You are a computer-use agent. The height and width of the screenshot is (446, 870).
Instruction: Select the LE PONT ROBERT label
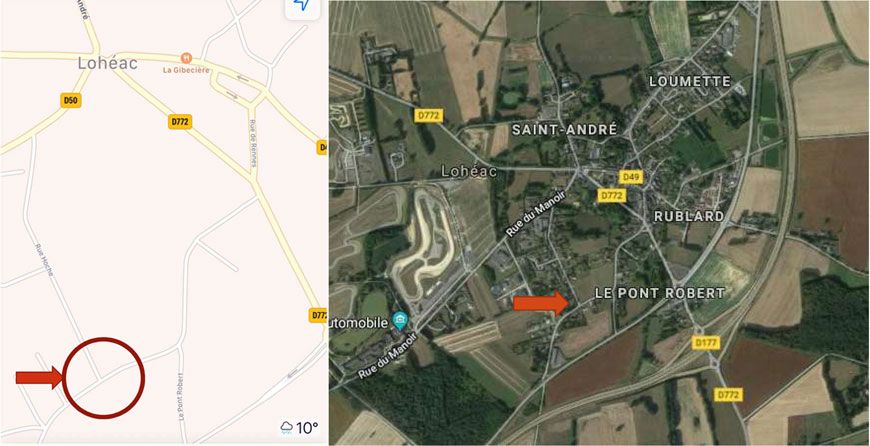(x=660, y=293)
